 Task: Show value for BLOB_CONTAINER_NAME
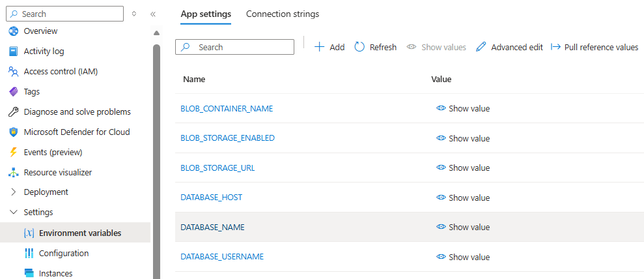pyautogui.click(x=463, y=109)
